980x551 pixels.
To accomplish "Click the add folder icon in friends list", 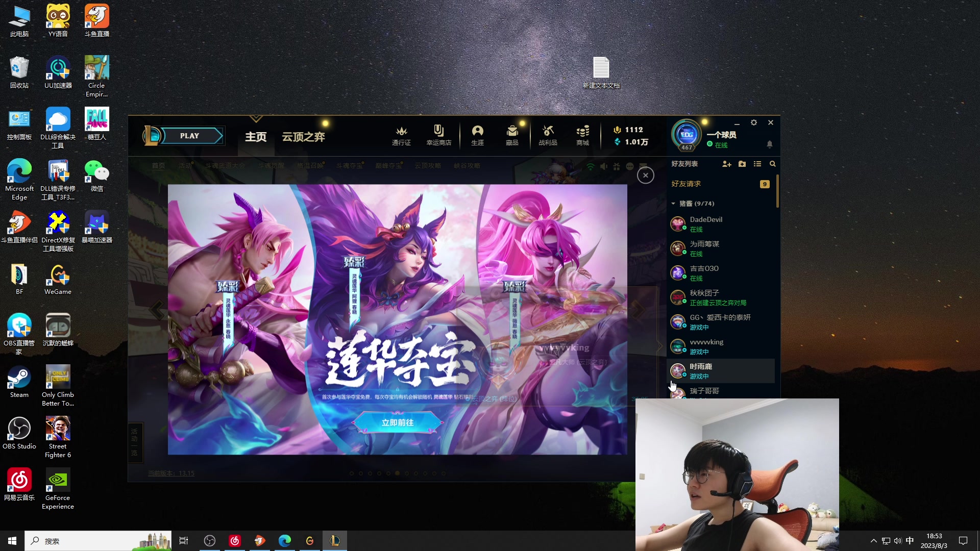I will pyautogui.click(x=742, y=164).
